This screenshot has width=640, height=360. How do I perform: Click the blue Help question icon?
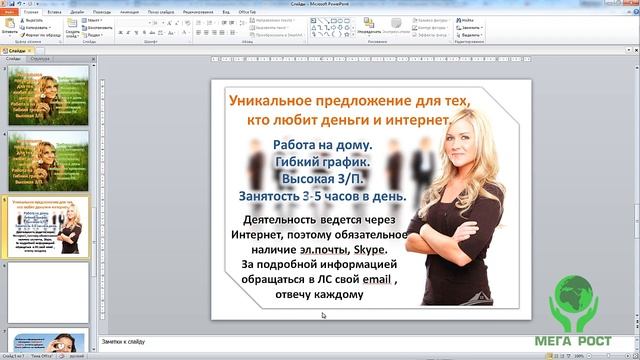637,12
